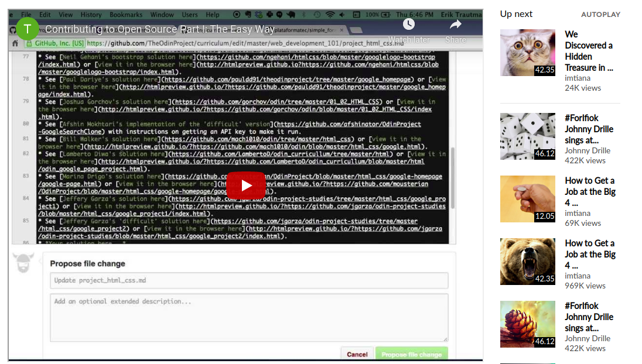
Task: Click the "Propose file change" heading
Action: coord(88,264)
